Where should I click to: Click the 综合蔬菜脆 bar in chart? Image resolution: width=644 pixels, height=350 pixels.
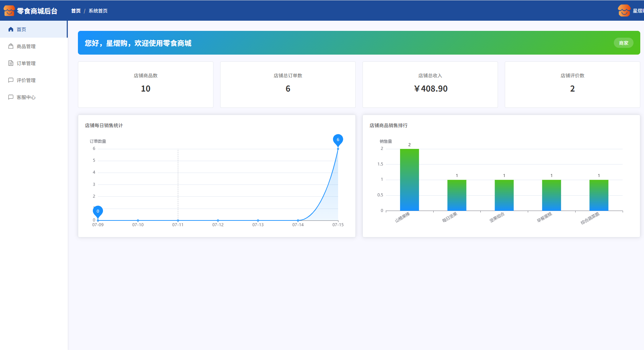[x=599, y=195]
